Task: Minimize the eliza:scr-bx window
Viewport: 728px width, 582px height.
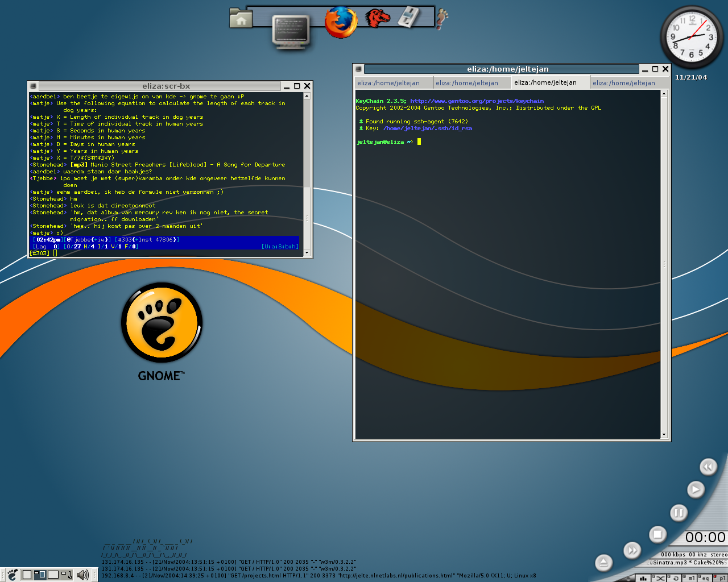Action: pos(287,86)
